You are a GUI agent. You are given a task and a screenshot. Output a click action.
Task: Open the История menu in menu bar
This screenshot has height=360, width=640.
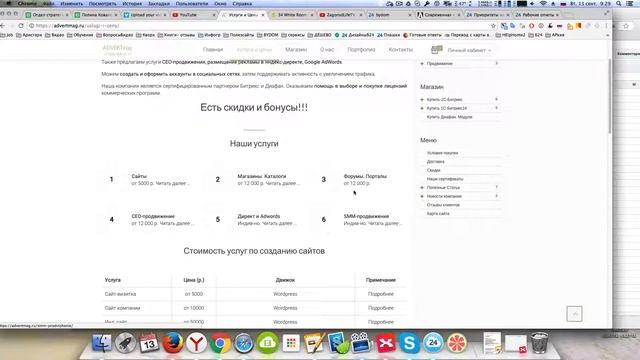[x=132, y=4]
